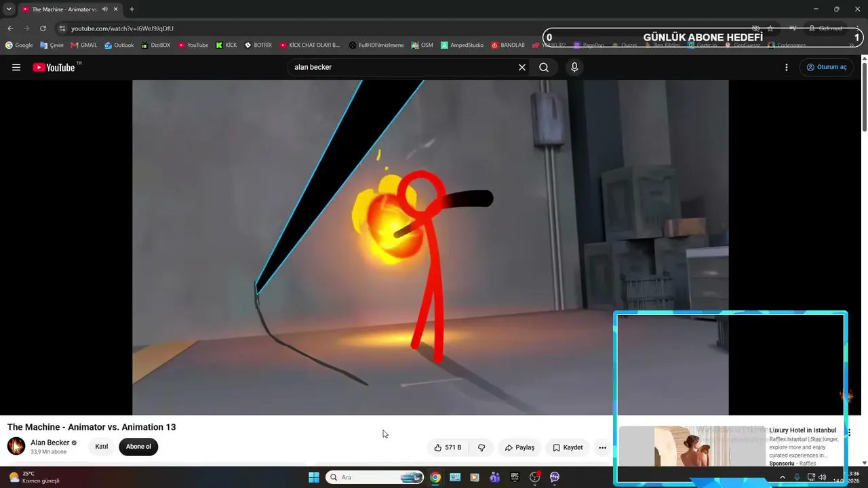This screenshot has width=868, height=488.
Task: Open YouTube settings three-dot menu
Action: pos(787,67)
